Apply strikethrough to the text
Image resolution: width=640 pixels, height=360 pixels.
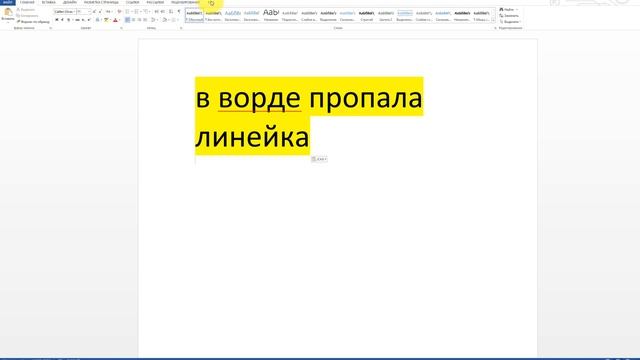(x=77, y=20)
